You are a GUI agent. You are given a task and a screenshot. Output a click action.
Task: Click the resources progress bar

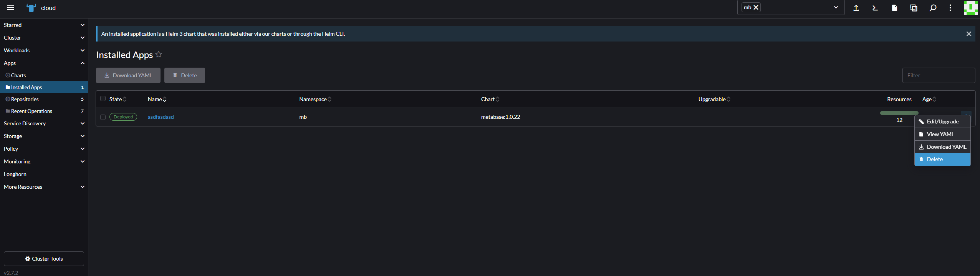point(899,113)
